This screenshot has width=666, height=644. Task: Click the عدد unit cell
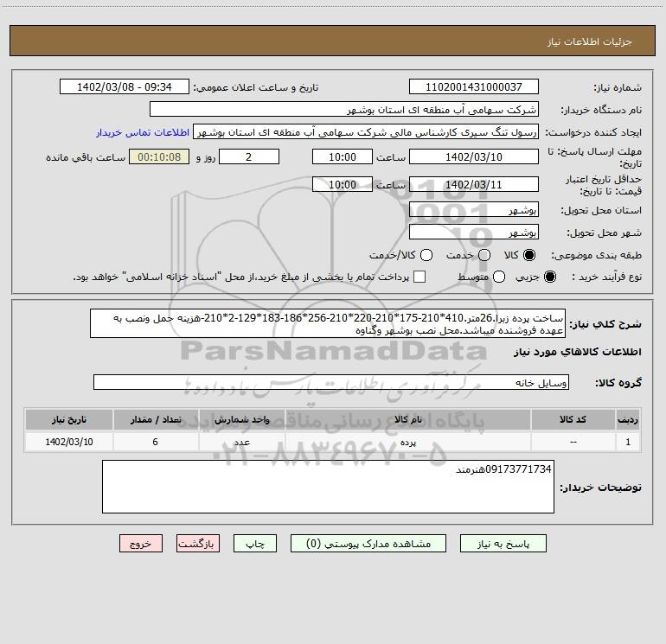pyautogui.click(x=241, y=442)
